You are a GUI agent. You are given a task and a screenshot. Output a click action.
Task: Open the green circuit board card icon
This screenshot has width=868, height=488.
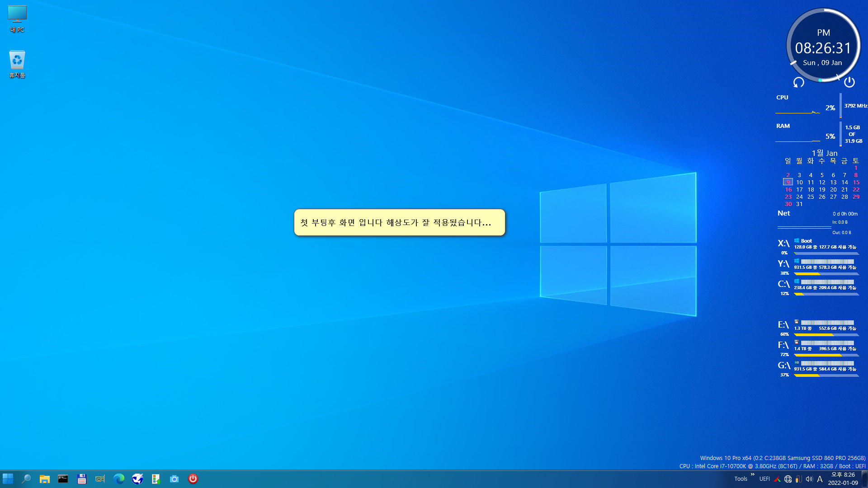click(x=100, y=479)
